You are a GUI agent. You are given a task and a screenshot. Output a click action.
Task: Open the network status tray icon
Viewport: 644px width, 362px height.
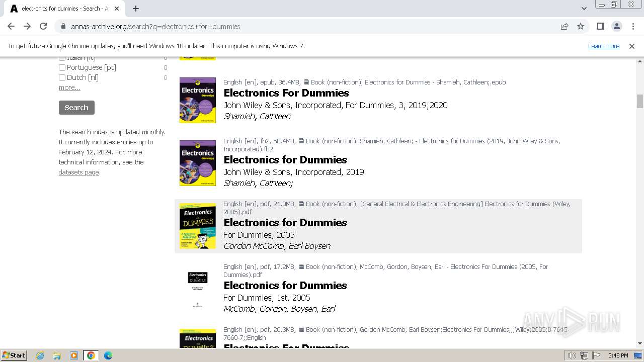pos(584,355)
